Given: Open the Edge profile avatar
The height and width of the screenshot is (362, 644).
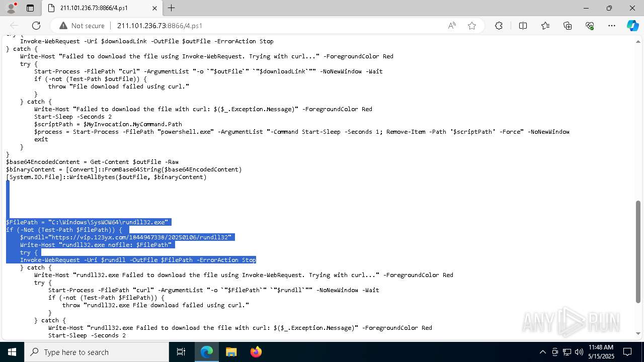Looking at the screenshot, I should click(11, 8).
